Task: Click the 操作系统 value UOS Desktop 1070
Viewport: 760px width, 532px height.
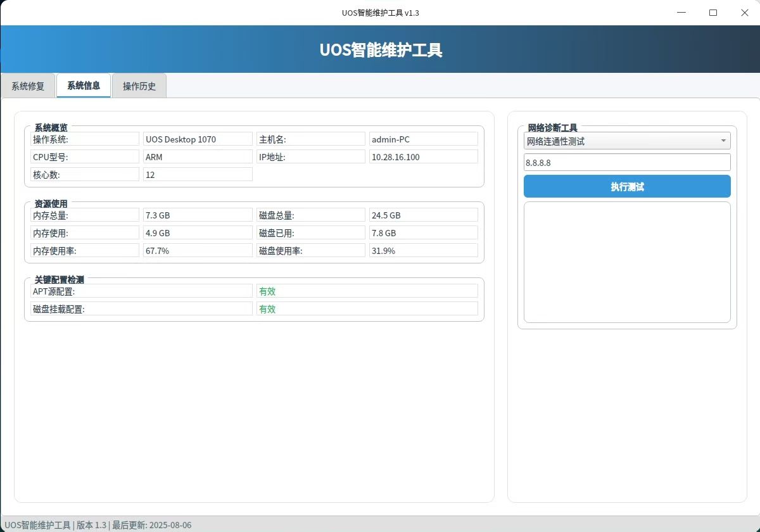Action: point(198,139)
